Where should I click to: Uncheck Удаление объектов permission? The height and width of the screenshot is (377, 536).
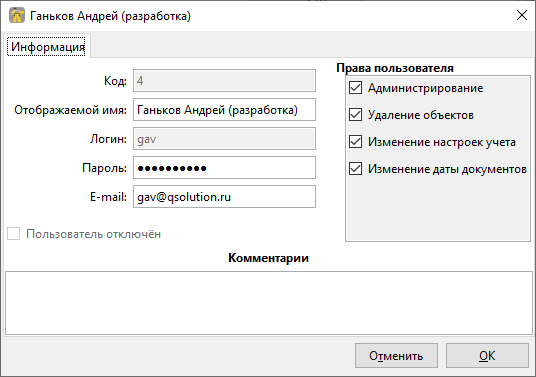coord(356,115)
